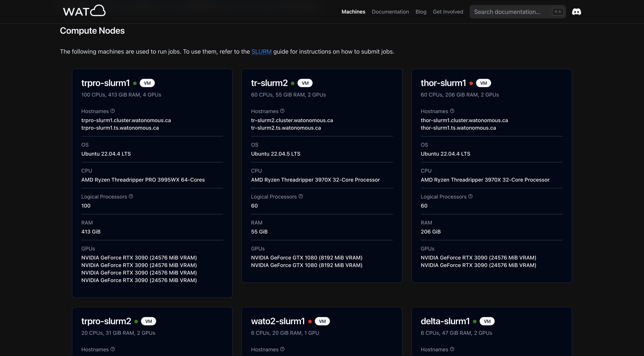Click Logical Processors help icon for trpro-slurm1
Image resolution: width=644 pixels, height=356 pixels.
click(131, 196)
